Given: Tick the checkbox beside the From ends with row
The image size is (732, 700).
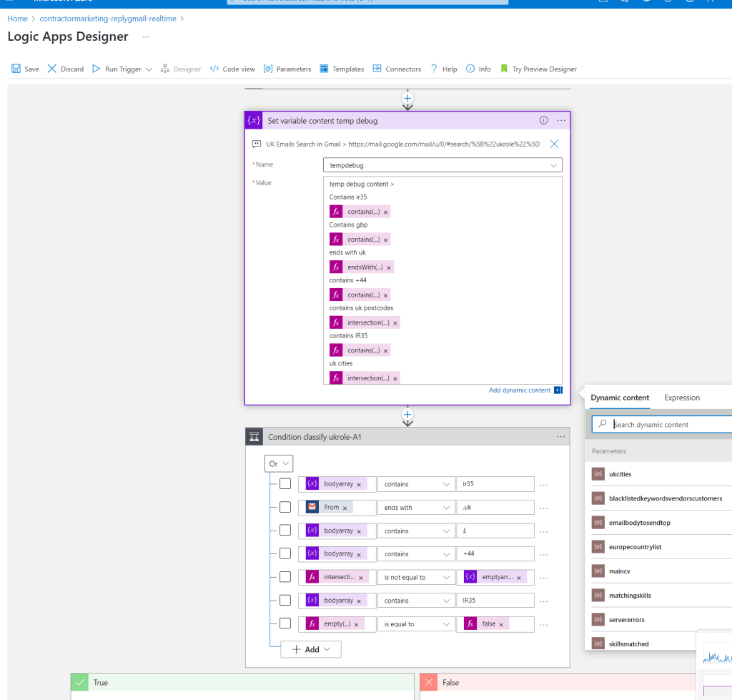Looking at the screenshot, I should click(x=285, y=507).
